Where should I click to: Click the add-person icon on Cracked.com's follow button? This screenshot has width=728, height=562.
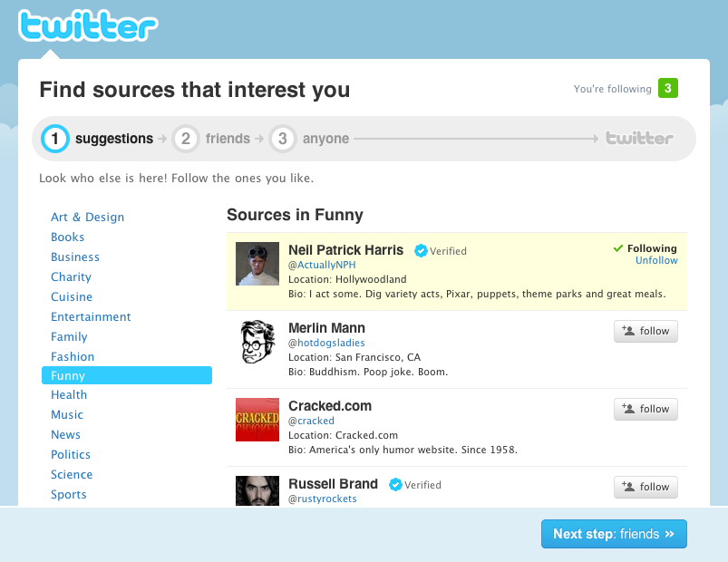pyautogui.click(x=629, y=409)
